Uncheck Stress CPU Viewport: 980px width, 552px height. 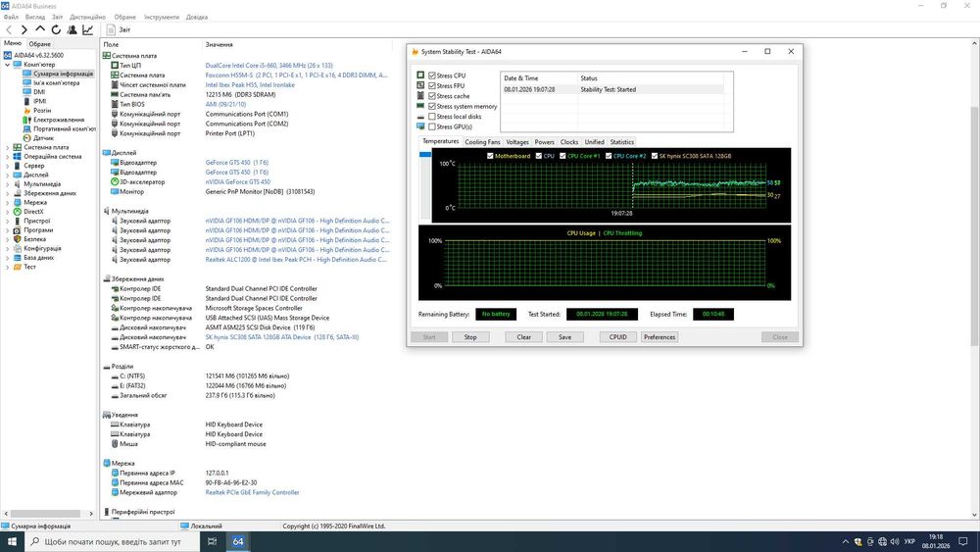click(x=432, y=75)
